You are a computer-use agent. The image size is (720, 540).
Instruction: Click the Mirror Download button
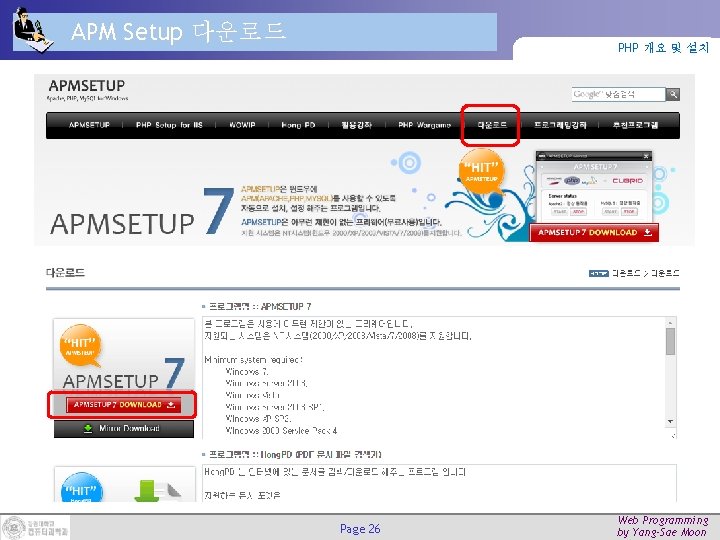pos(124,428)
